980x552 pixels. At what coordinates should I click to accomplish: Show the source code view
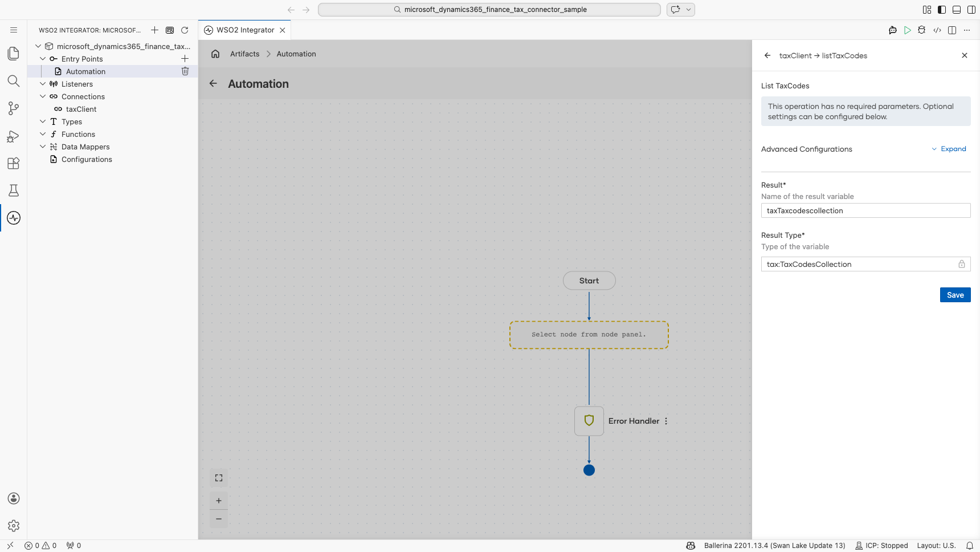tap(937, 30)
